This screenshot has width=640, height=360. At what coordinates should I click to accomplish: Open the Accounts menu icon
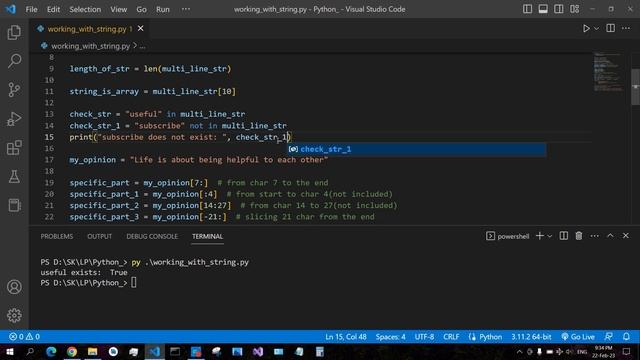click(14, 287)
